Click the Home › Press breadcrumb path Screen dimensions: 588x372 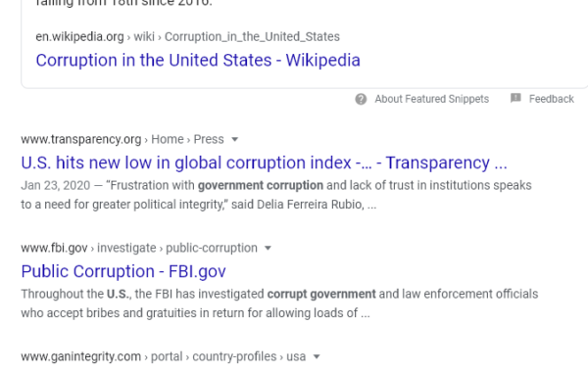[187, 139]
